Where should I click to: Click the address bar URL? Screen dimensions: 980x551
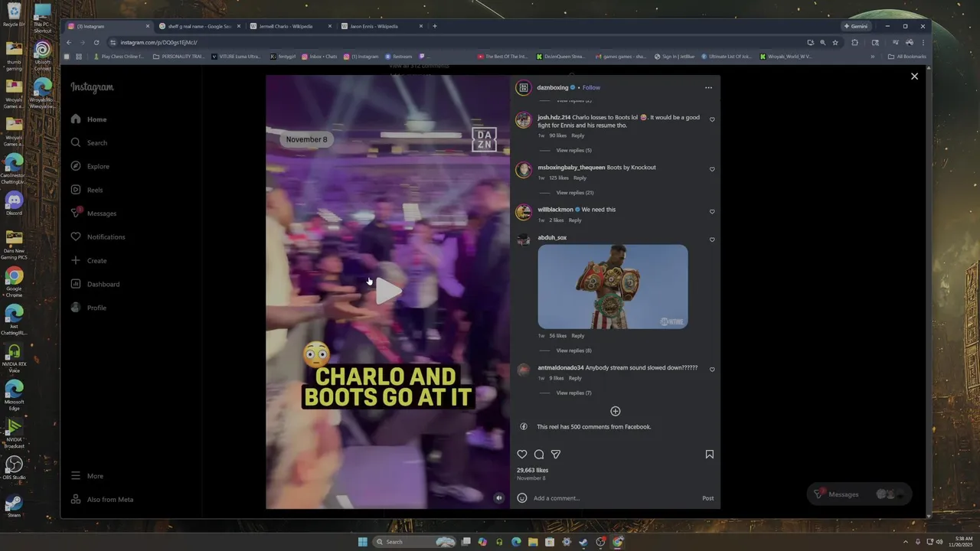(x=158, y=43)
